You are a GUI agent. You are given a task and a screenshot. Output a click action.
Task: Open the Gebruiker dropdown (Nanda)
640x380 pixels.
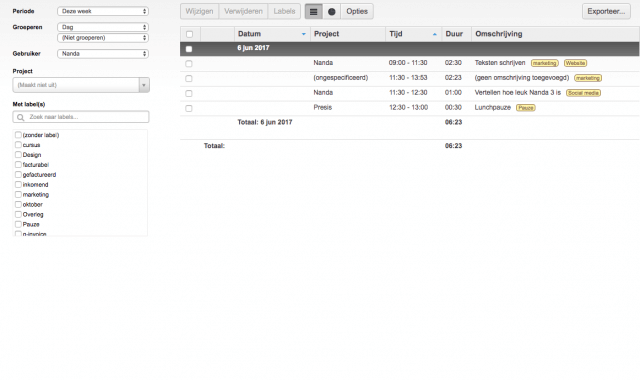(103, 53)
